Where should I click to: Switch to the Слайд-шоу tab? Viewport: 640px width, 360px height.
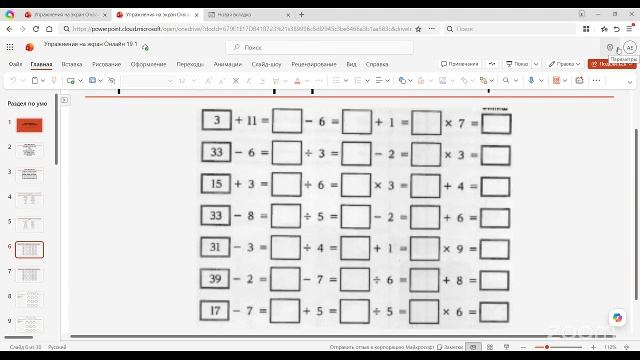[267, 64]
